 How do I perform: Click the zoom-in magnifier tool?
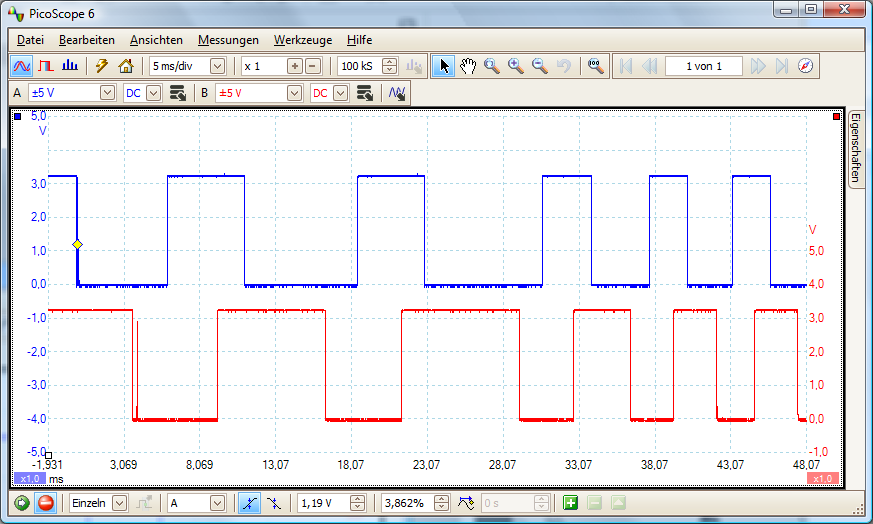[516, 66]
